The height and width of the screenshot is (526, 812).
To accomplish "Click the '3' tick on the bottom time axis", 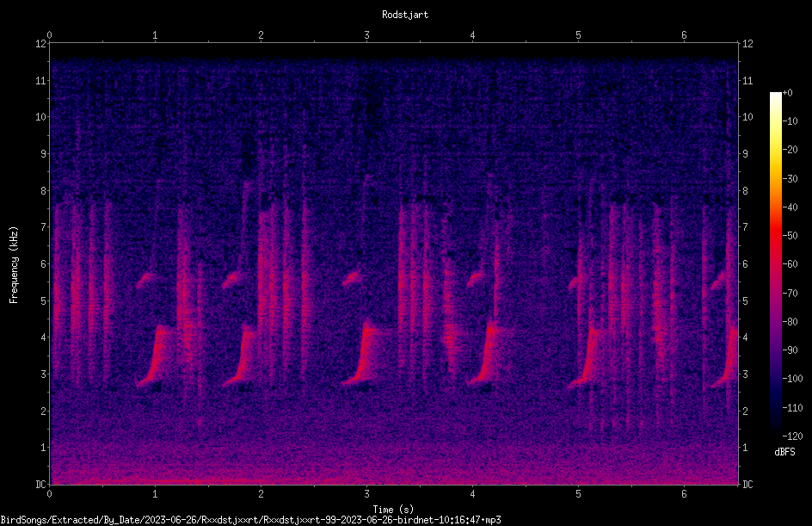I will 366,494.
